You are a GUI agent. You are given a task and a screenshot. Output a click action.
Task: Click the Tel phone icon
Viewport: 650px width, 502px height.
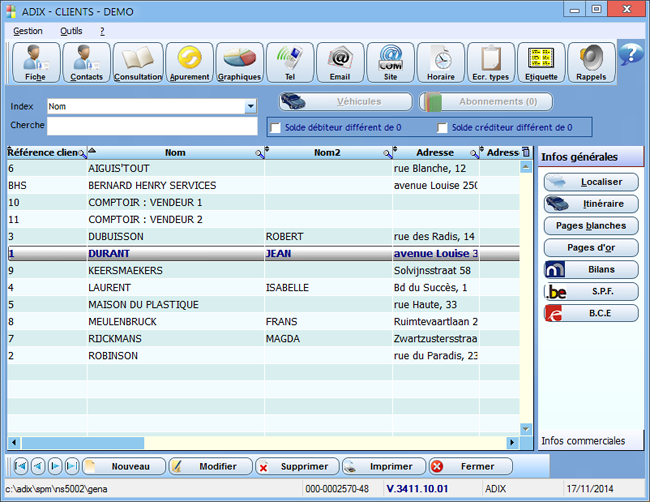click(x=290, y=63)
